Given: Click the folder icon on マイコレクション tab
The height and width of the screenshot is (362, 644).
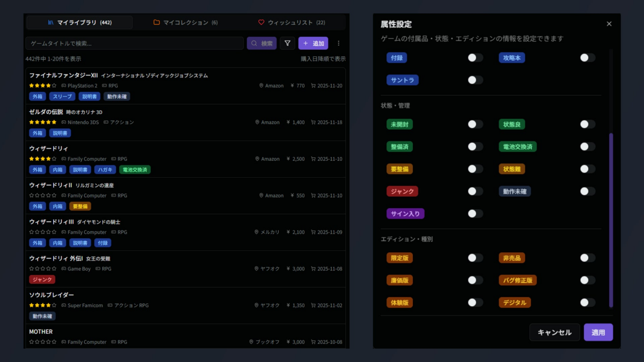Looking at the screenshot, I should [156, 22].
